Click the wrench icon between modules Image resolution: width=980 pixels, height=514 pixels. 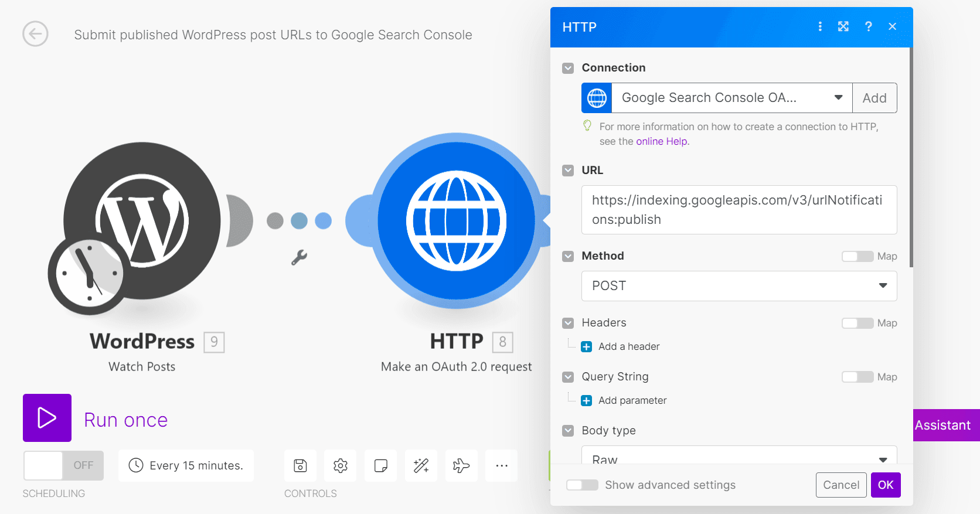coord(299,257)
